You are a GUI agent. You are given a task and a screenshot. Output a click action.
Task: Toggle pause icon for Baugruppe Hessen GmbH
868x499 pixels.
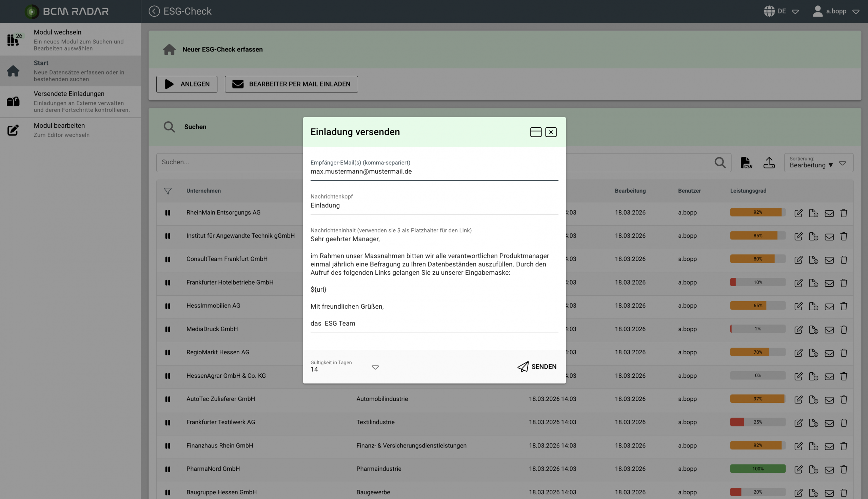168,492
